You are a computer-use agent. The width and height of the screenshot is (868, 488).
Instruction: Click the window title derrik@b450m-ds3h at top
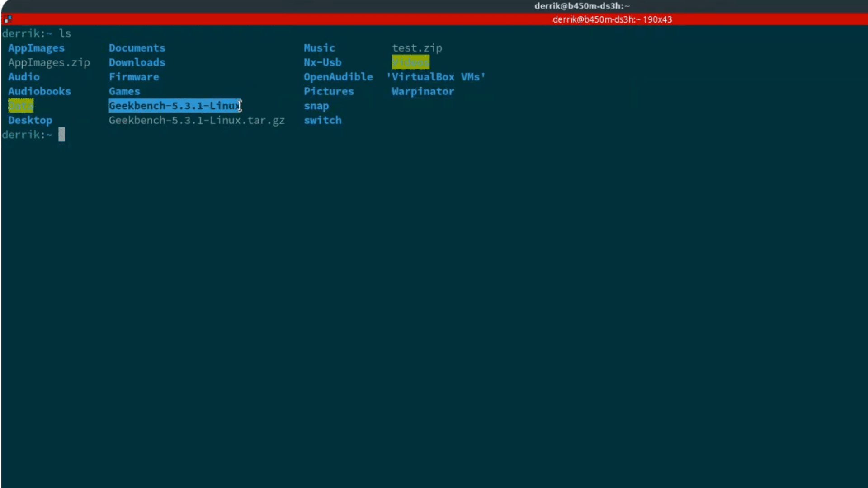[x=582, y=6]
